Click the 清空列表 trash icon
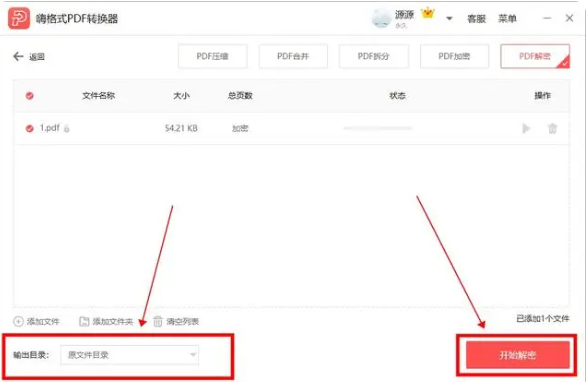 [158, 321]
